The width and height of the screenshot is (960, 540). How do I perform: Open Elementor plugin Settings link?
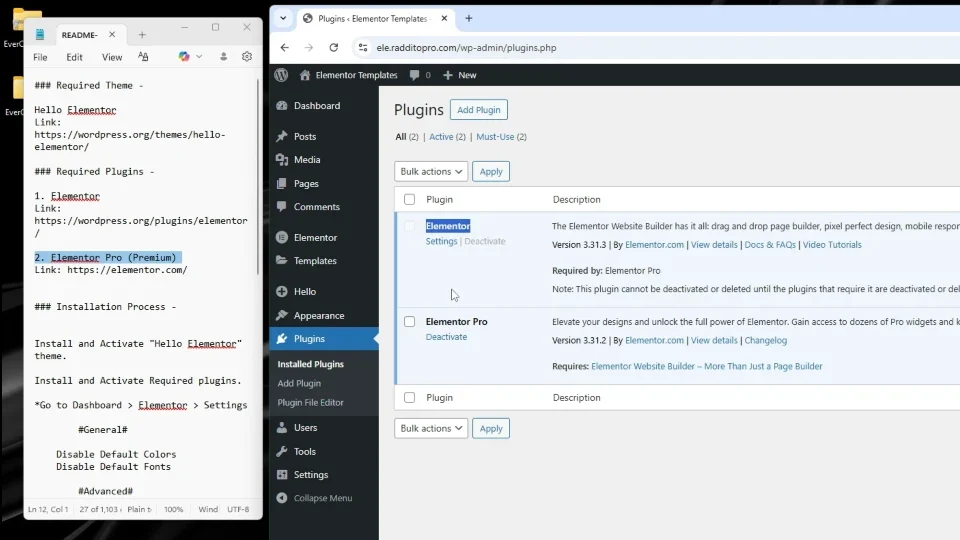click(x=441, y=241)
